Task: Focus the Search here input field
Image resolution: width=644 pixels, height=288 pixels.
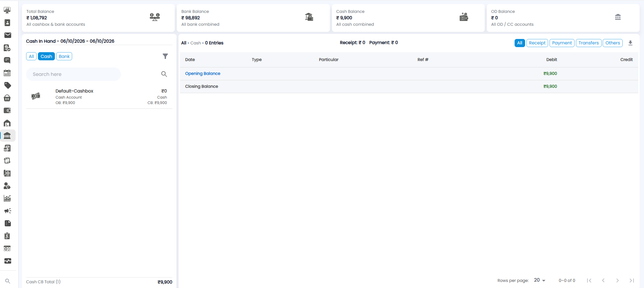Action: (74, 74)
